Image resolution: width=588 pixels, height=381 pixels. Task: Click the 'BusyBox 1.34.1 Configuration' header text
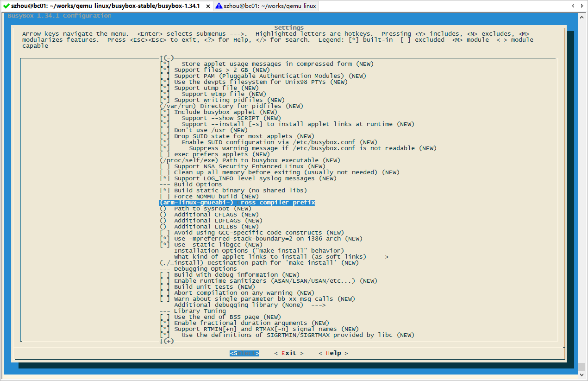click(59, 16)
